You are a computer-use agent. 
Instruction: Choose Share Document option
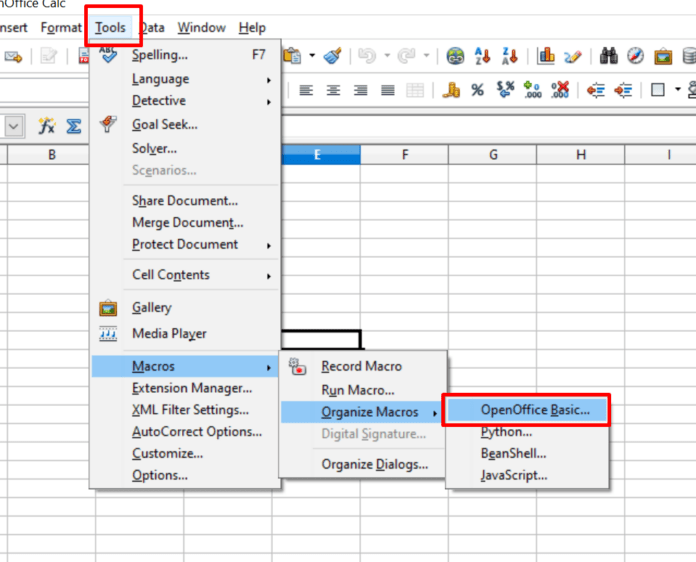186,201
